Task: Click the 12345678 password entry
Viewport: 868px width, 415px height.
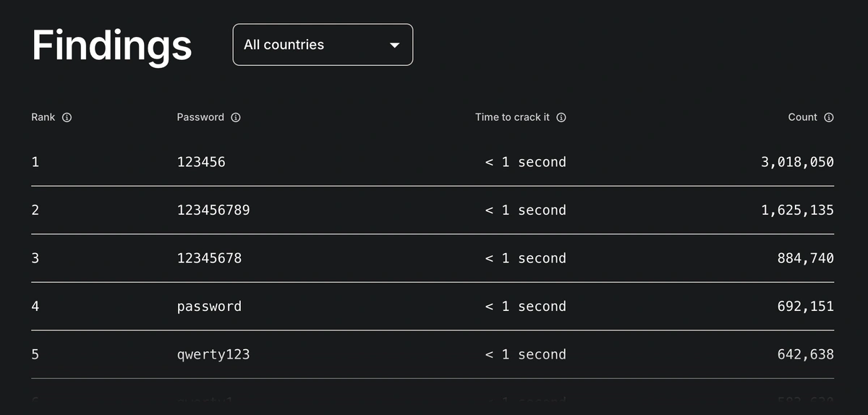Action: [x=209, y=258]
